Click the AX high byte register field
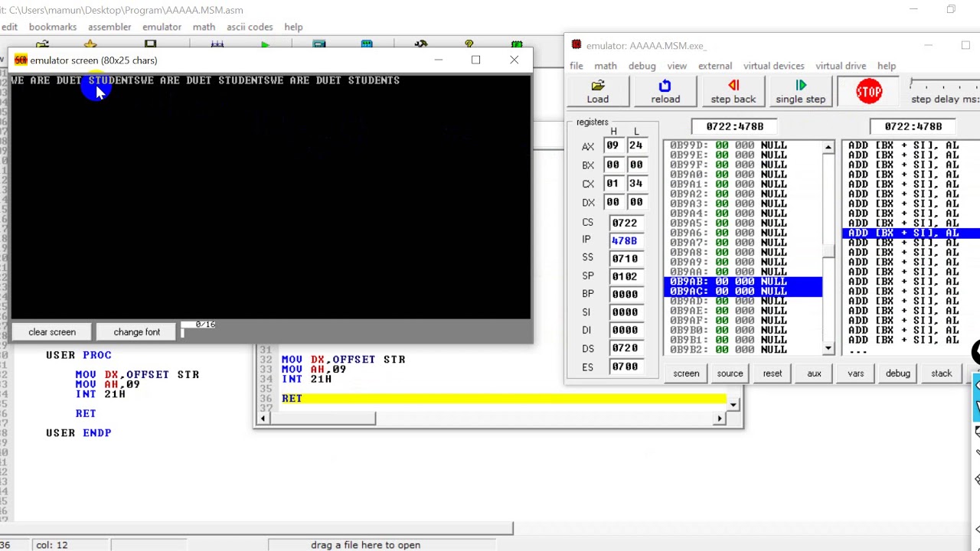The image size is (980, 551). tap(613, 145)
